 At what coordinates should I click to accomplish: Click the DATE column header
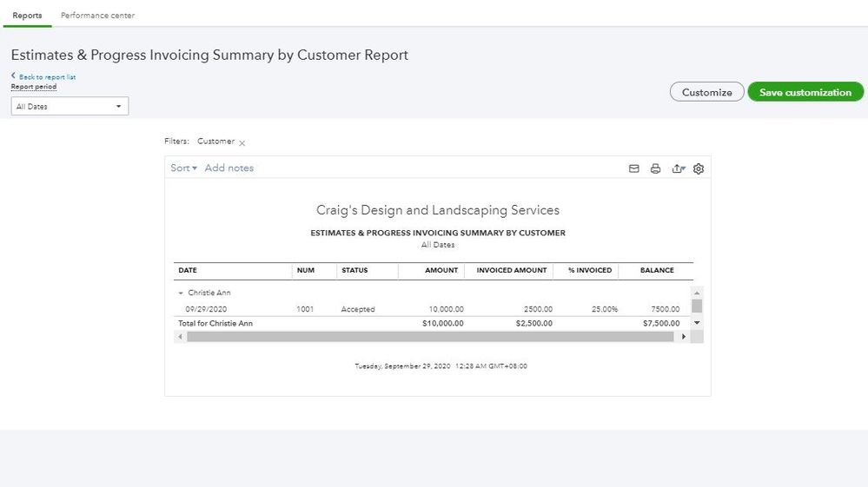[188, 270]
